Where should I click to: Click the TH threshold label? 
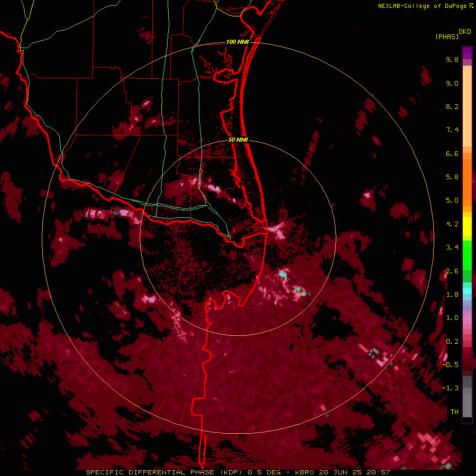point(454,412)
